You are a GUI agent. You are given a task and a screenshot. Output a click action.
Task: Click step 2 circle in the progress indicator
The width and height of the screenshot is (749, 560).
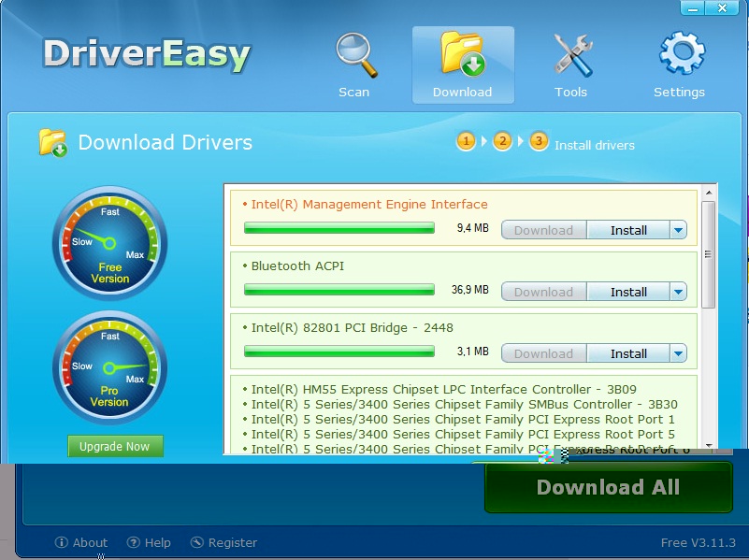pos(502,141)
